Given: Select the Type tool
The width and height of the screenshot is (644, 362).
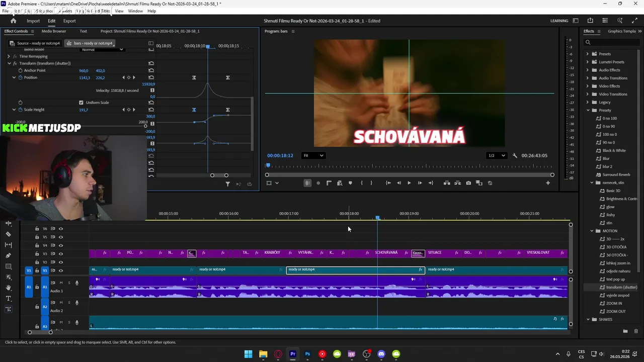Looking at the screenshot, I should click(x=9, y=299).
